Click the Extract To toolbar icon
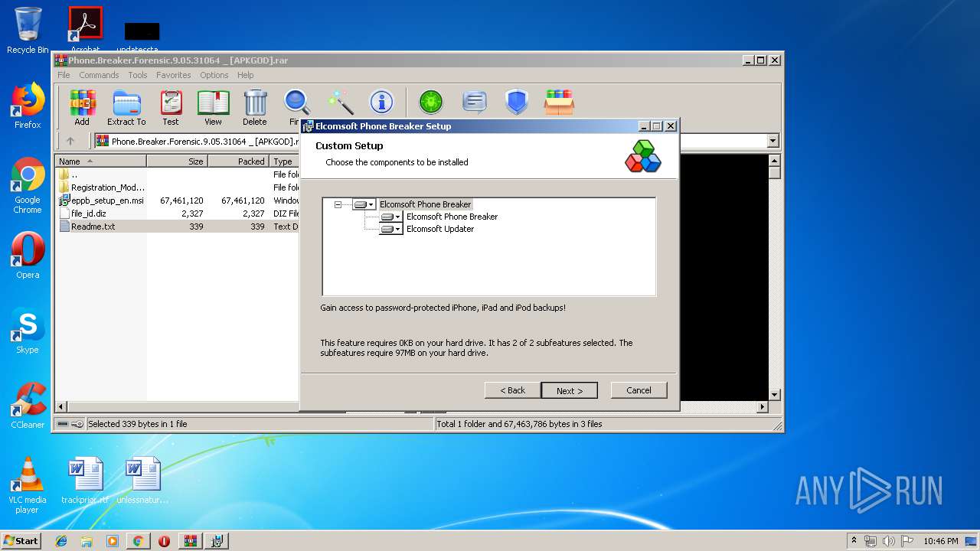The height and width of the screenshot is (551, 980). tap(126, 107)
